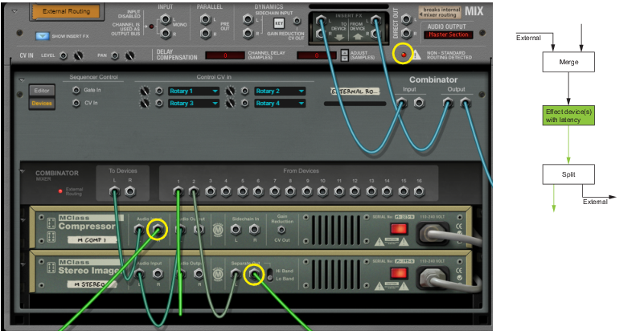The image size is (644, 331).
Task: Click the To Devices R jack
Action: 130,191
